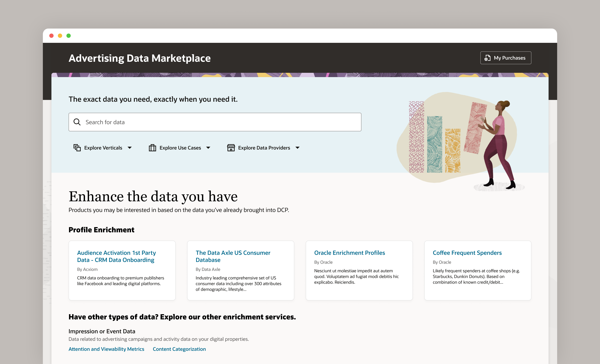Click the green maximize window dot
This screenshot has width=600, height=364.
pyautogui.click(x=69, y=36)
